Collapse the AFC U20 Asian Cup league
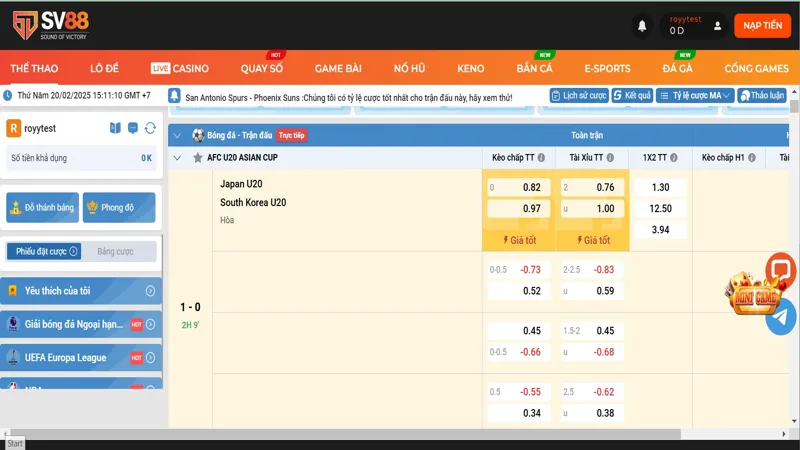Image resolution: width=800 pixels, height=450 pixels. tap(177, 158)
